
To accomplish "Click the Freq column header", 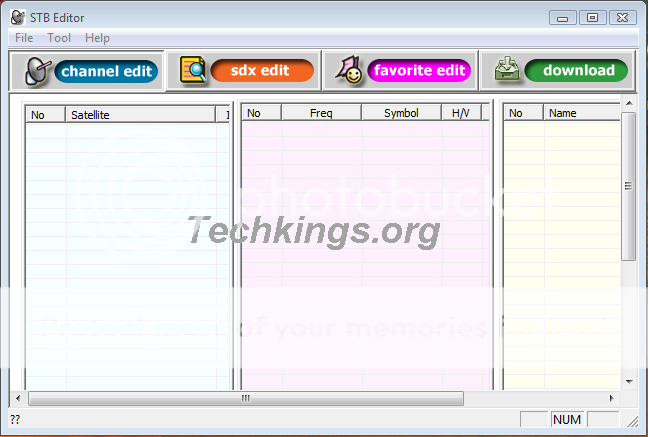I will (321, 113).
